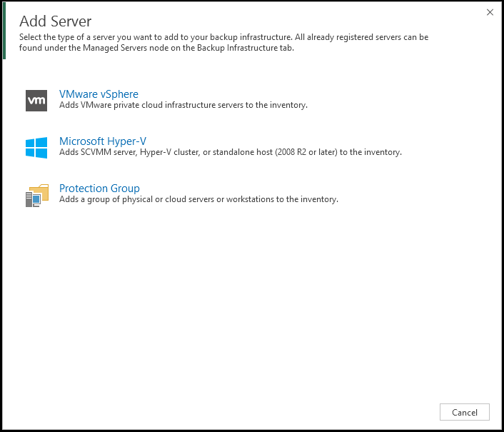Viewport: 504px width, 432px height.
Task: Click the VMware vm logo icon
Action: [36, 101]
